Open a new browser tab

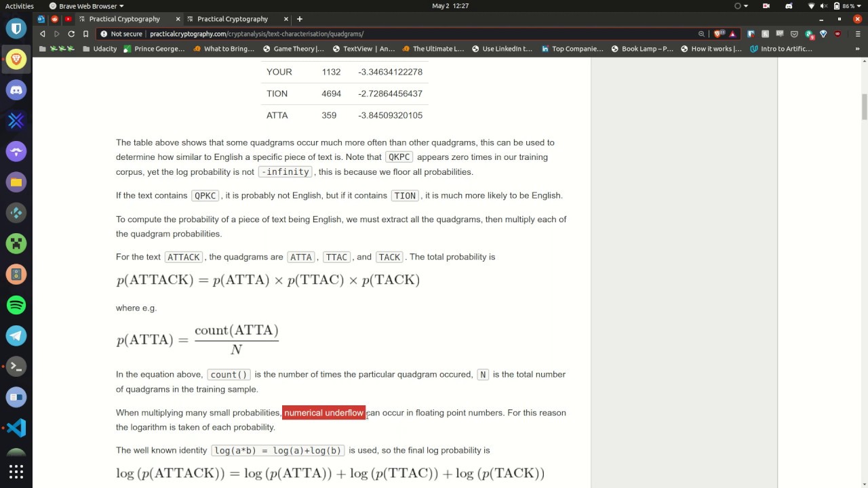coord(300,19)
